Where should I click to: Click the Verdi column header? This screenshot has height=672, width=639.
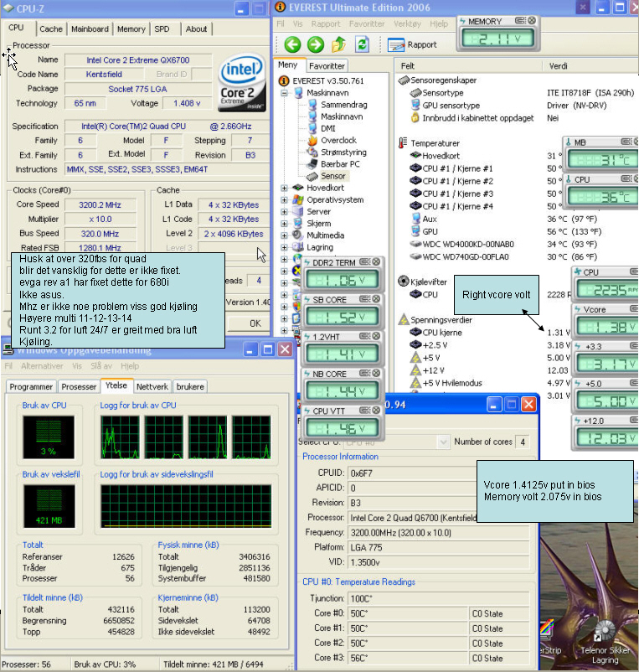click(x=558, y=66)
